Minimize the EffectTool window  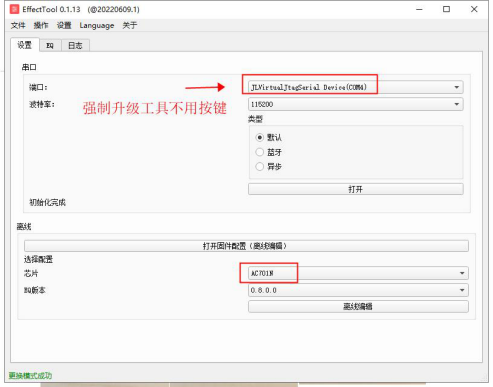[419, 9]
